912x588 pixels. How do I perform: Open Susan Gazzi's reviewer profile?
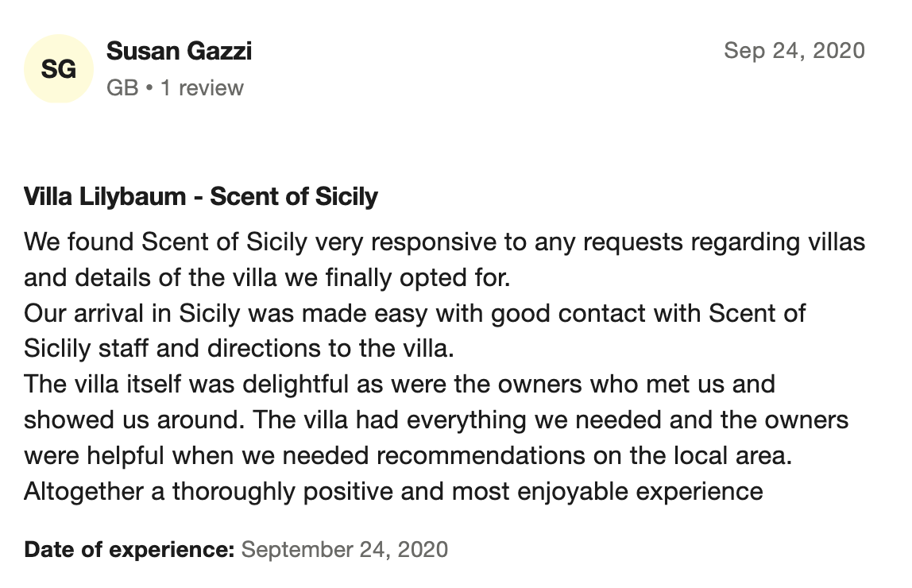[179, 52]
